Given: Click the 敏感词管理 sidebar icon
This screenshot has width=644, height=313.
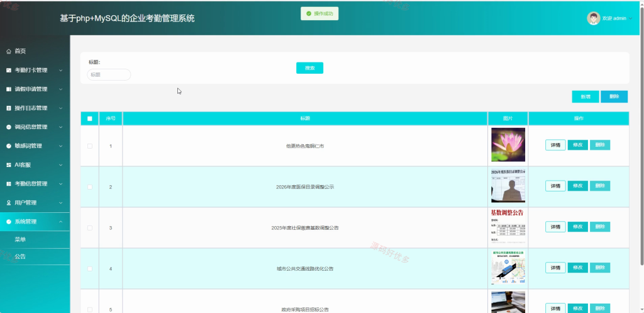Looking at the screenshot, I should point(9,146).
